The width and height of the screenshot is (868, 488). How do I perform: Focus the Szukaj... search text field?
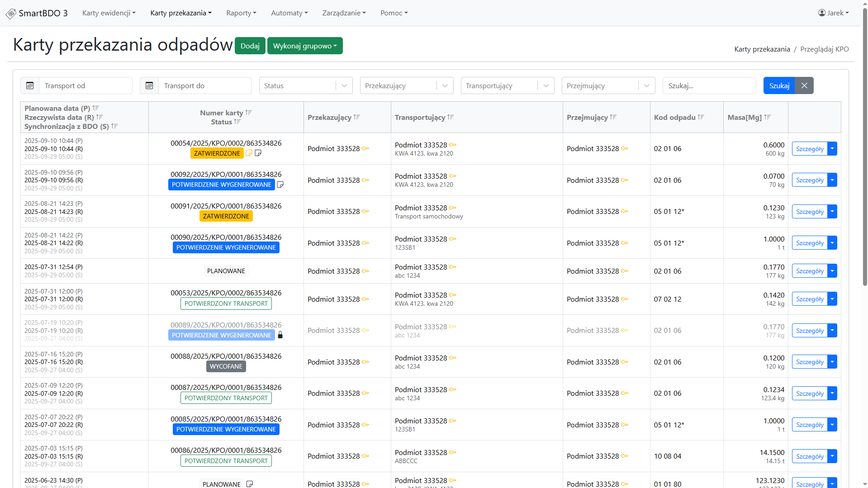pos(709,85)
